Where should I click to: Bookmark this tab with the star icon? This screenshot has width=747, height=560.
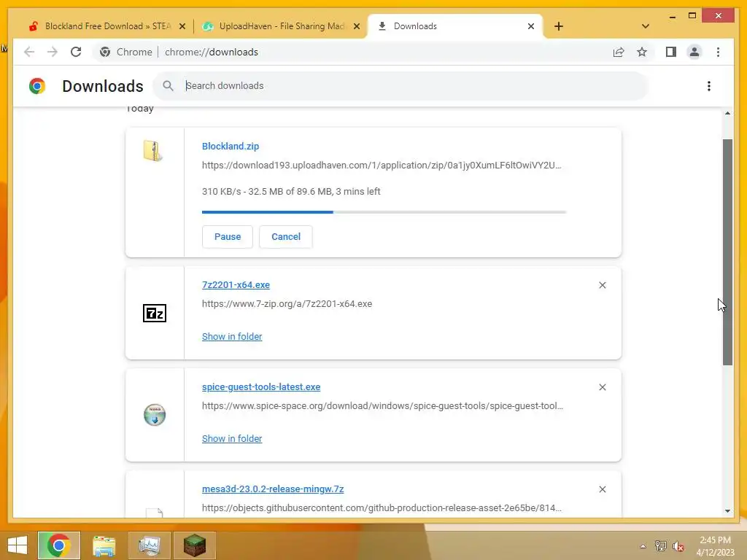(x=642, y=52)
